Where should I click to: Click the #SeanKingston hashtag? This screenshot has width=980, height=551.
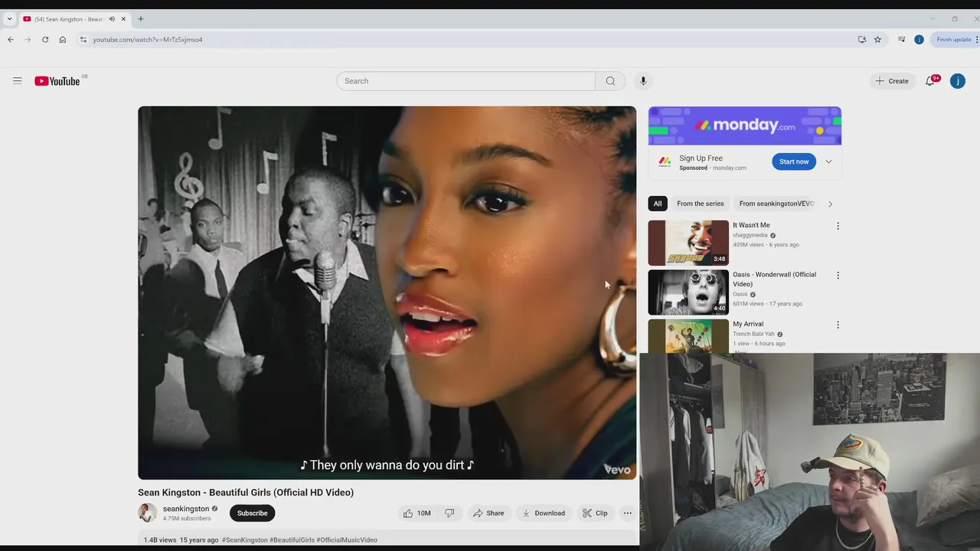(x=245, y=540)
